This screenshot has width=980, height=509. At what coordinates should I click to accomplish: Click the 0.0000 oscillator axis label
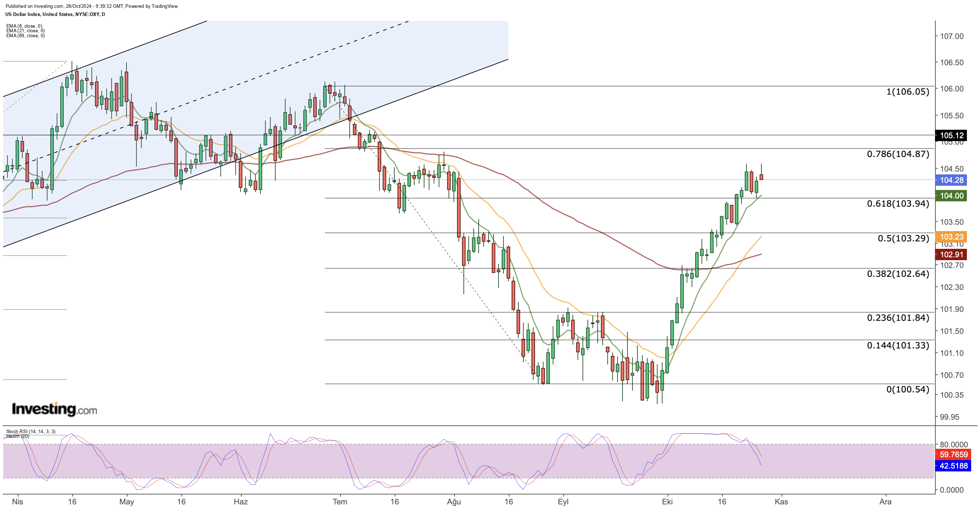click(951, 490)
